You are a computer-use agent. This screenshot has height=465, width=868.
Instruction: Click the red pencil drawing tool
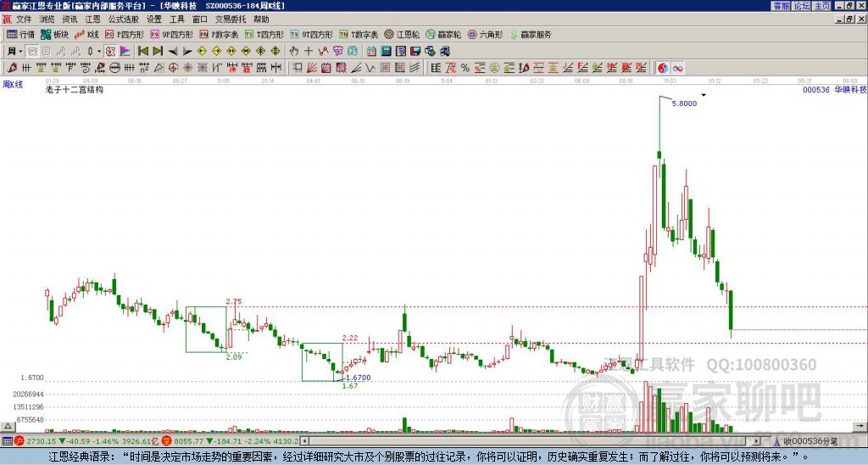[x=11, y=68]
